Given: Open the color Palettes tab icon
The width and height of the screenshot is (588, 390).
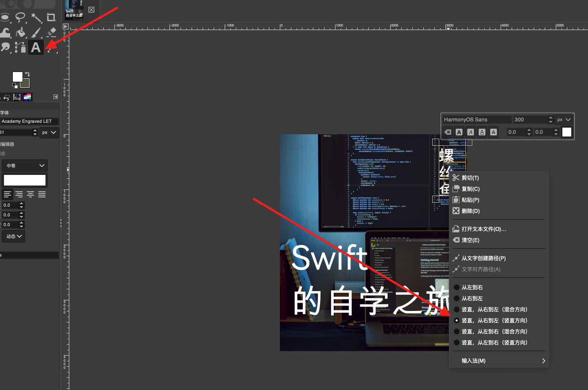Looking at the screenshot, I should click(28, 97).
